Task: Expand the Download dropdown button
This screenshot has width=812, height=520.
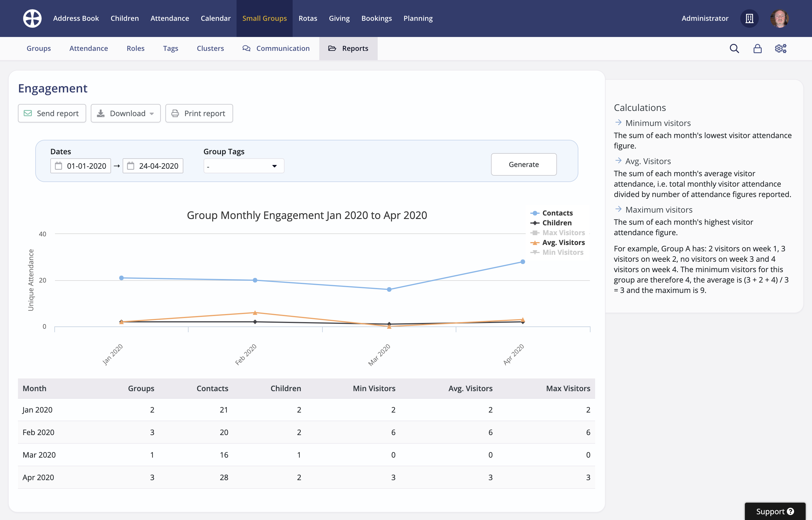Action: 126,114
